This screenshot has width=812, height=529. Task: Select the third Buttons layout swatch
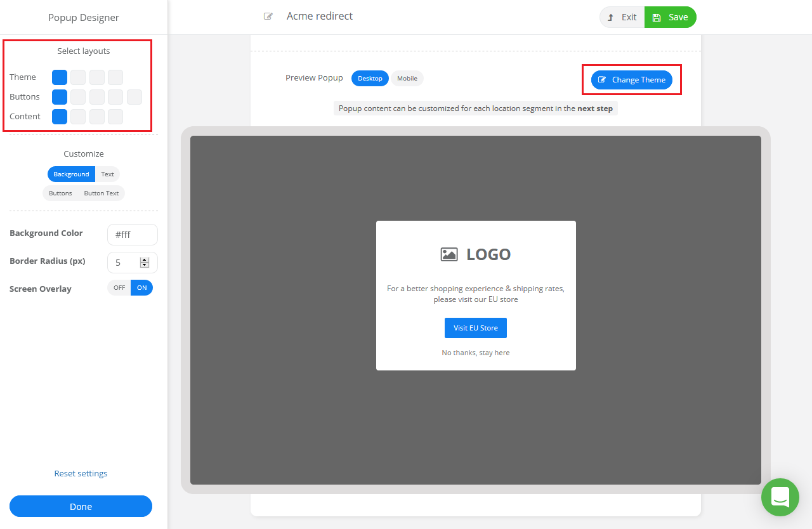click(96, 96)
